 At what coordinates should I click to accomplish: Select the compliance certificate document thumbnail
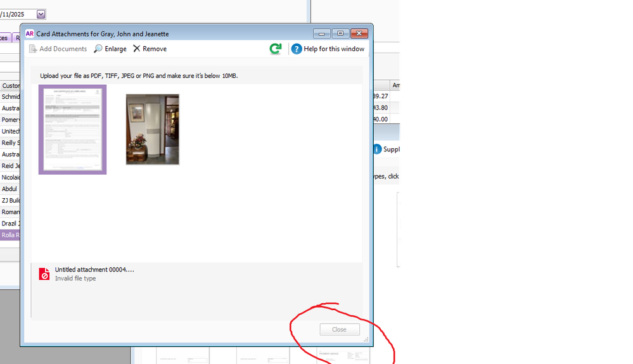pos(72,129)
